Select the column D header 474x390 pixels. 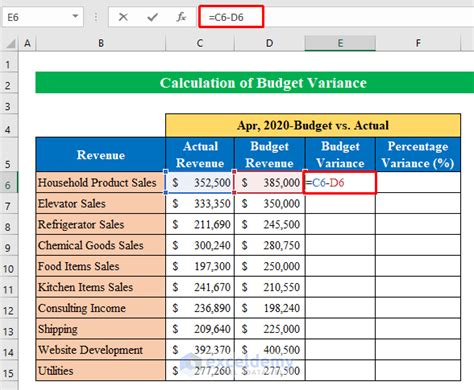point(269,43)
